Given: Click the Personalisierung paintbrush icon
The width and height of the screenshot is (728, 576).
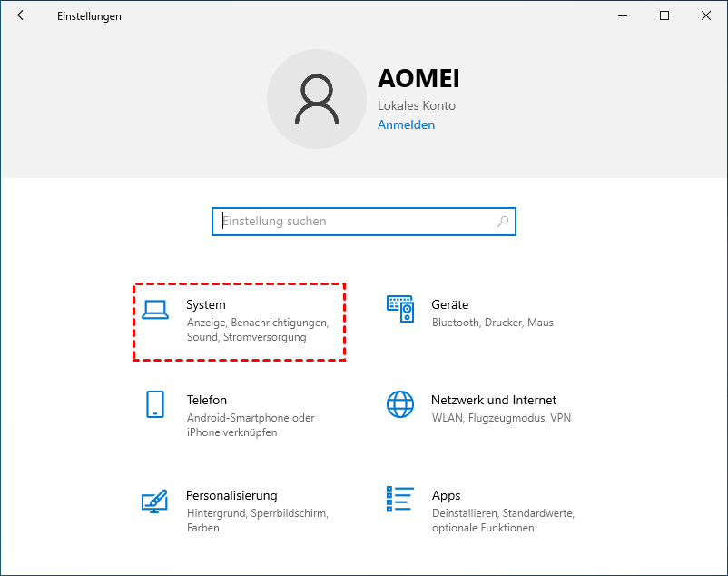Looking at the screenshot, I should [155, 500].
